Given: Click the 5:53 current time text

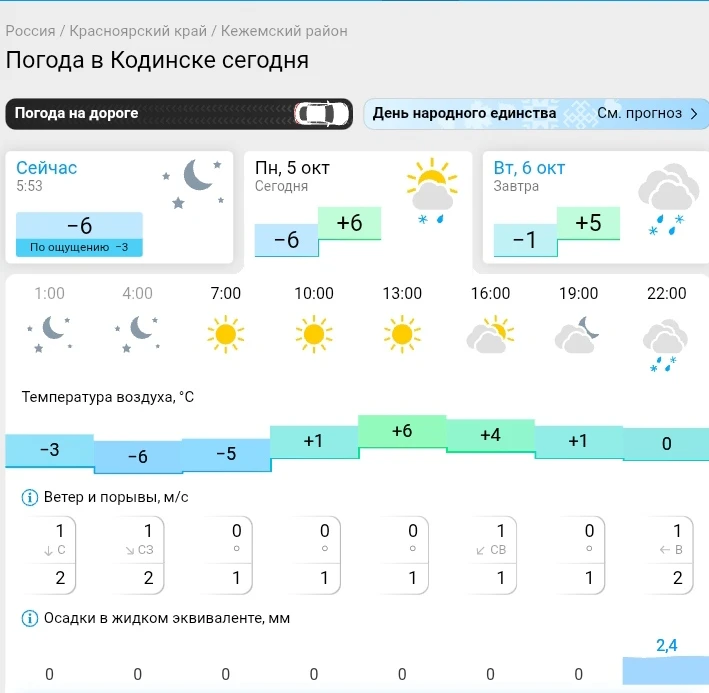Looking at the screenshot, I should pyautogui.click(x=29, y=186).
